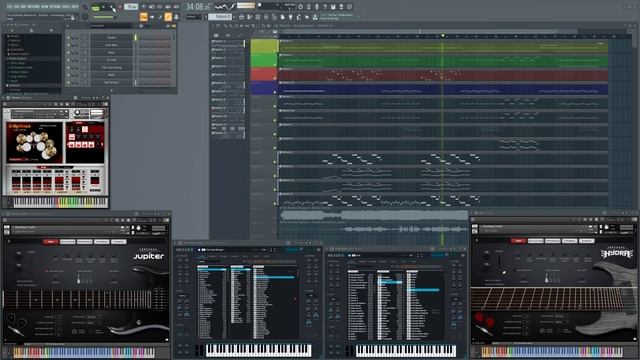Click the Jupiter logo in the Kontakt window

click(149, 255)
